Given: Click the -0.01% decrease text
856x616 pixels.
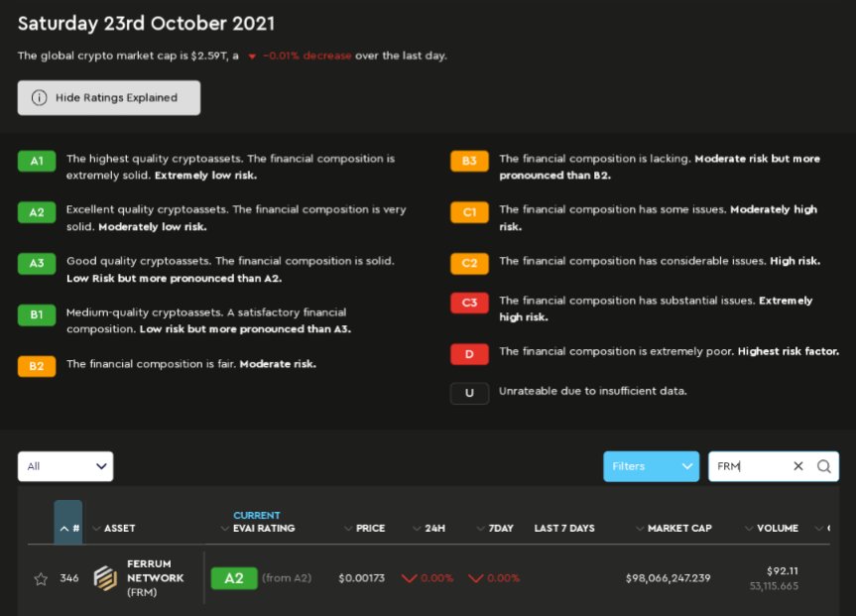Looking at the screenshot, I should pos(307,56).
